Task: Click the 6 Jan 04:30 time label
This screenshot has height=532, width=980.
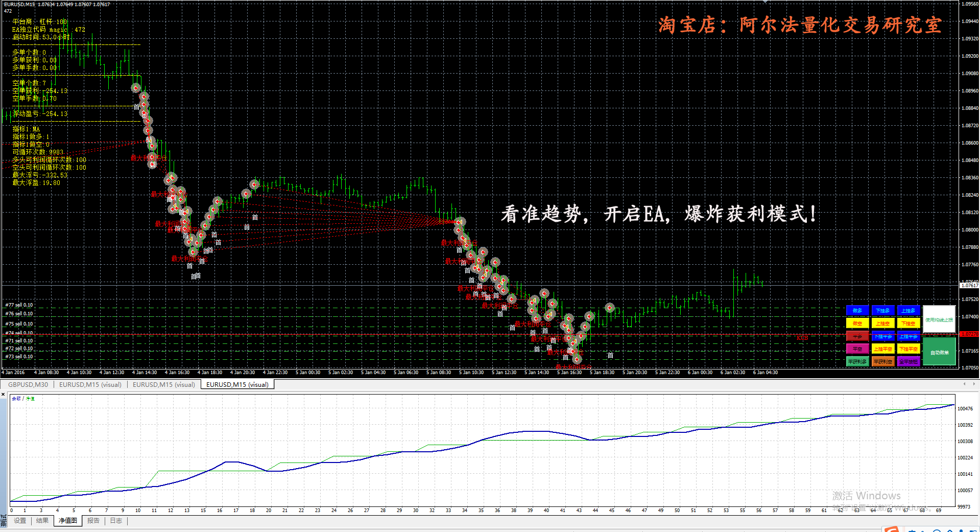Action: click(766, 373)
